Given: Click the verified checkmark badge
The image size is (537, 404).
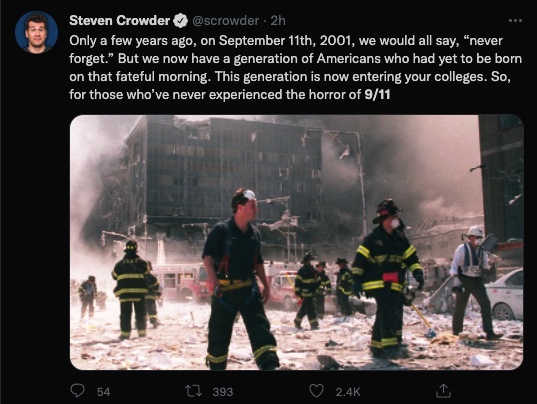Looking at the screenshot, I should pos(180,21).
